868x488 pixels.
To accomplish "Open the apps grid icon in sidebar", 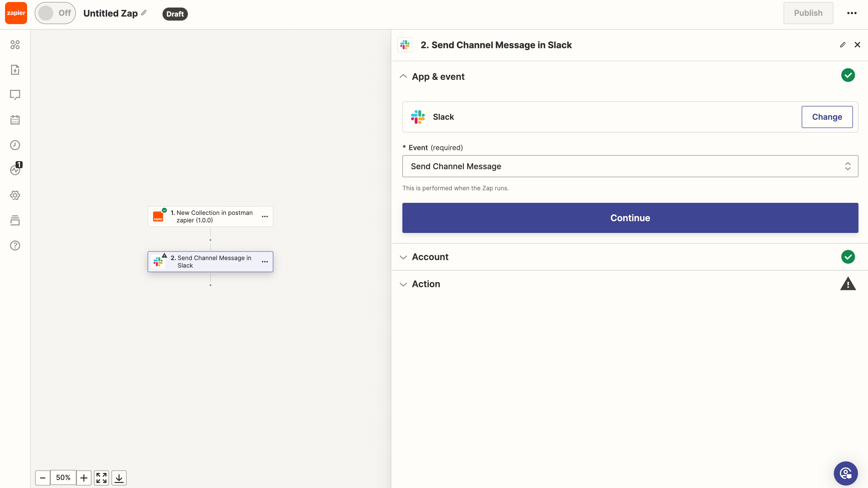I will click(x=15, y=45).
